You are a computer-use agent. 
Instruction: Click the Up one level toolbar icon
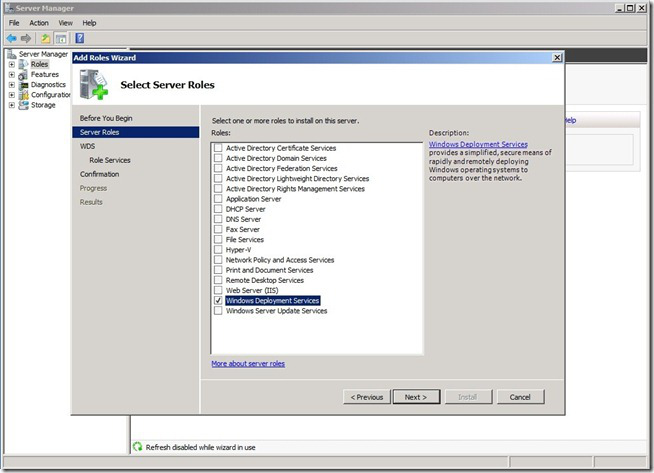point(46,38)
